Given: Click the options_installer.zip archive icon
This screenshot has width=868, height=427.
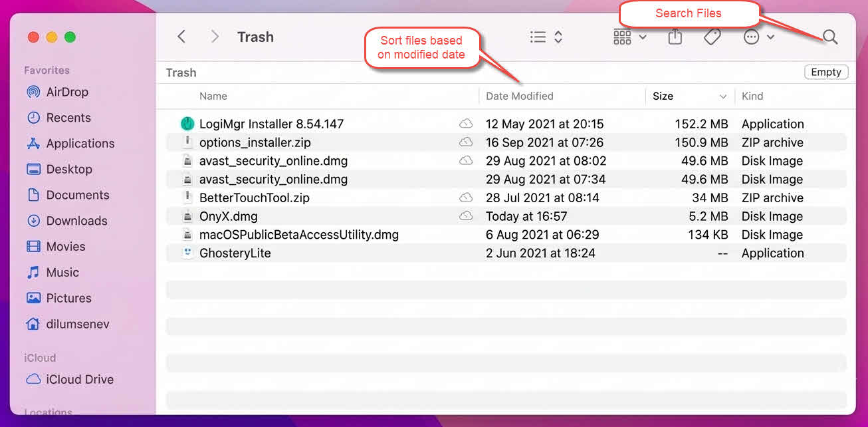Looking at the screenshot, I should [187, 142].
